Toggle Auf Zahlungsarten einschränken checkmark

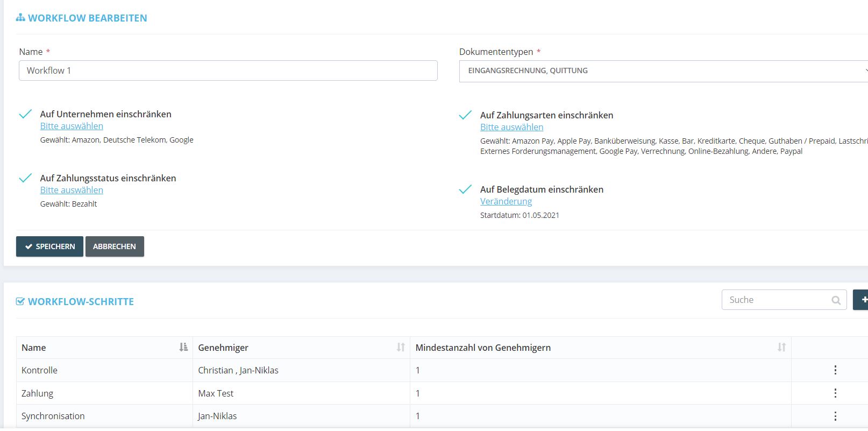(465, 115)
